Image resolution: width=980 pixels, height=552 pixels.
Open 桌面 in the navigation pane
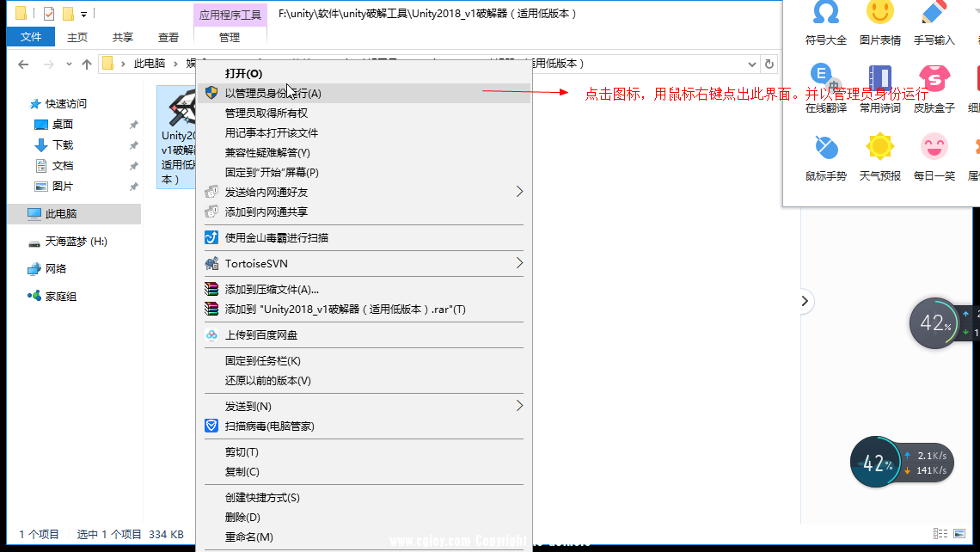pyautogui.click(x=63, y=125)
